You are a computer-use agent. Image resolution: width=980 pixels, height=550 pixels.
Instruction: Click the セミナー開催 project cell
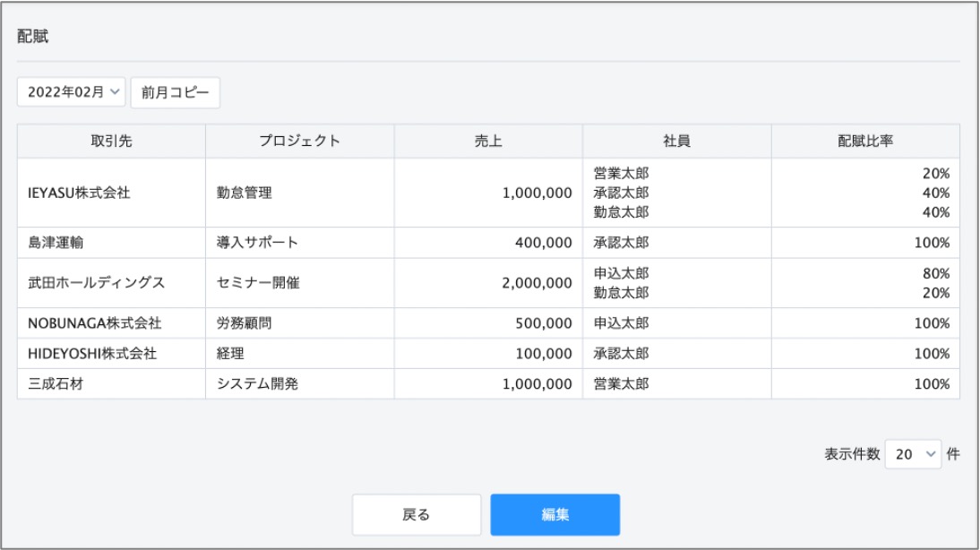click(300, 282)
